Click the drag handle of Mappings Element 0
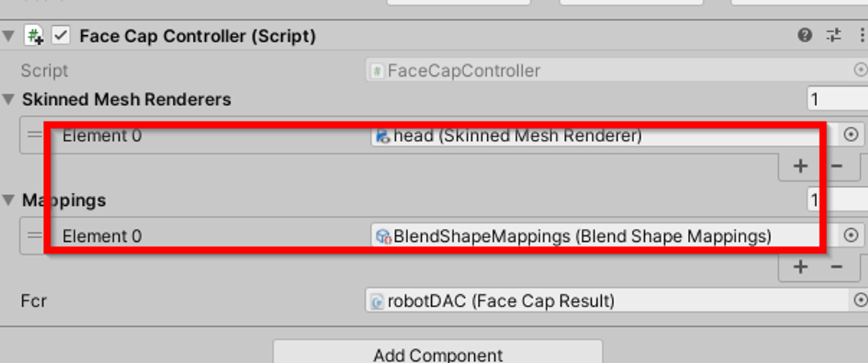 pyautogui.click(x=34, y=235)
